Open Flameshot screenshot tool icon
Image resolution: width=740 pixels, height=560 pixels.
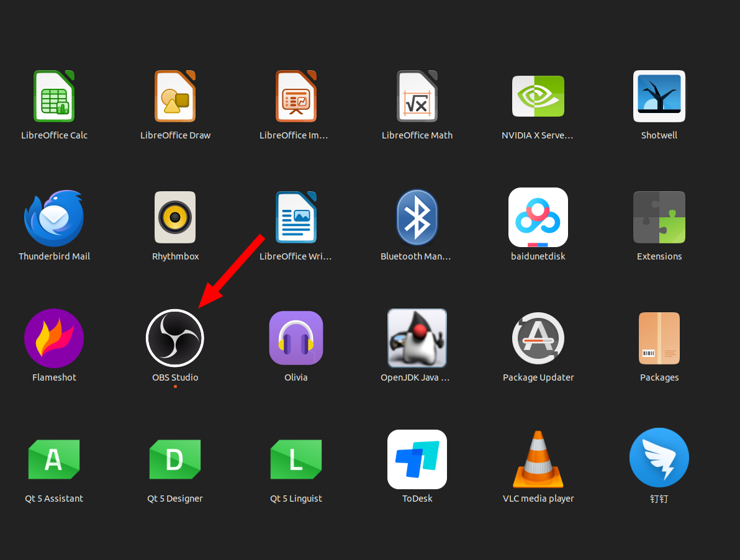54,338
